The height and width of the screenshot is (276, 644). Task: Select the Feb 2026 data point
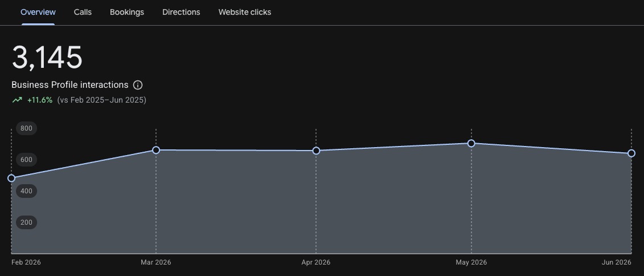click(11, 178)
